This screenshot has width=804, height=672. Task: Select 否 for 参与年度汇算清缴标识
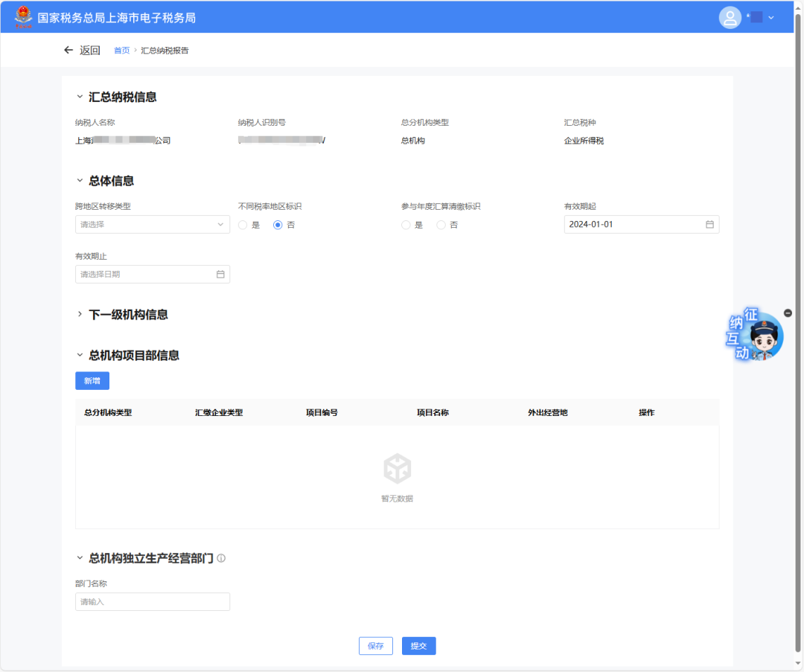point(440,224)
